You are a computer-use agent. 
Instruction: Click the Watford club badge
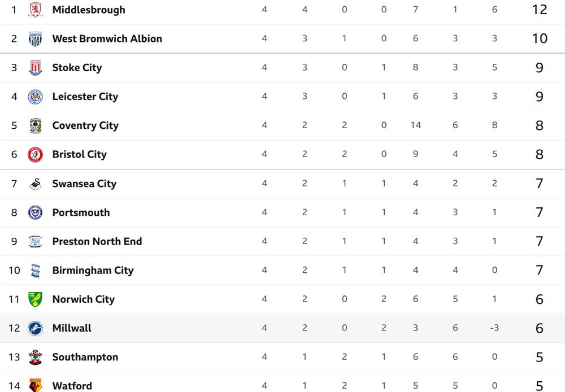[x=35, y=386]
